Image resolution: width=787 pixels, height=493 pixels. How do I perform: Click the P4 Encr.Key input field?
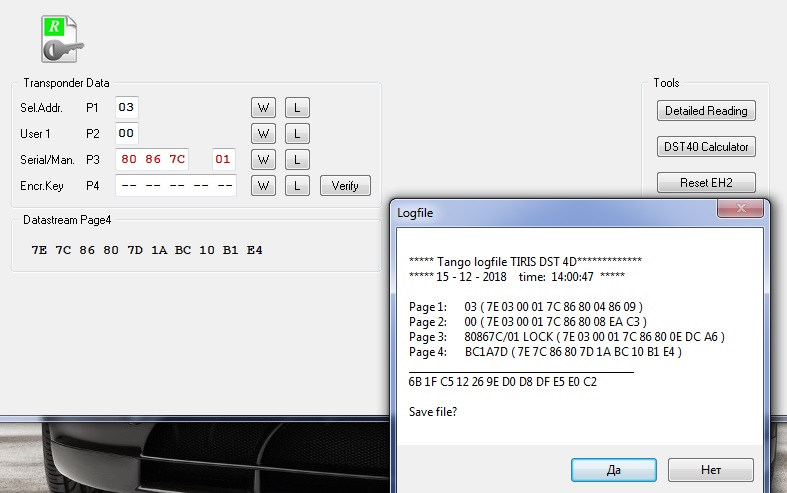176,186
